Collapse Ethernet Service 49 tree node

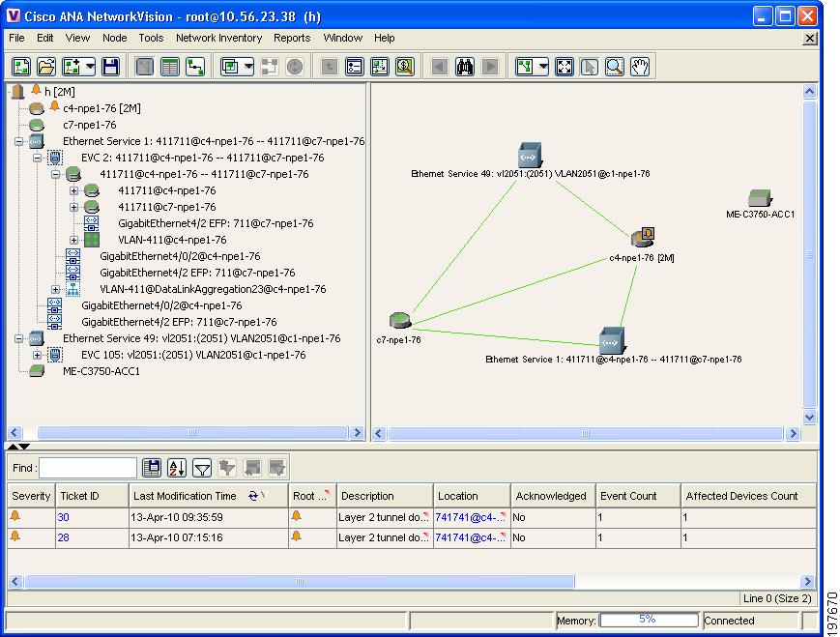click(18, 338)
